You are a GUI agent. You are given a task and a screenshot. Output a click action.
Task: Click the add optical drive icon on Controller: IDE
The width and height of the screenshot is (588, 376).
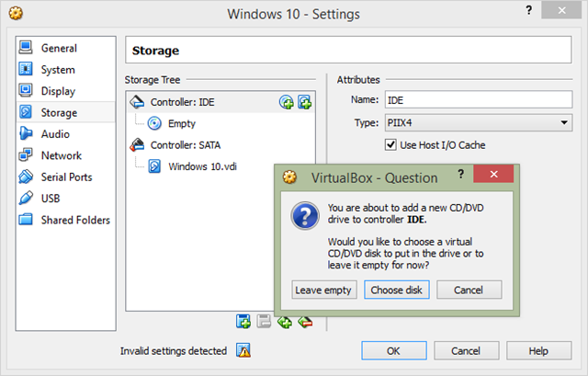(287, 102)
